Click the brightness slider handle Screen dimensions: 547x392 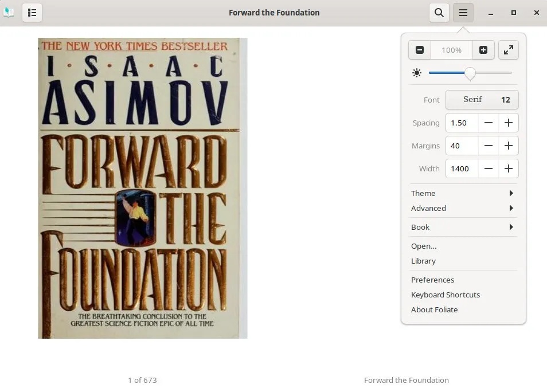[x=470, y=73]
